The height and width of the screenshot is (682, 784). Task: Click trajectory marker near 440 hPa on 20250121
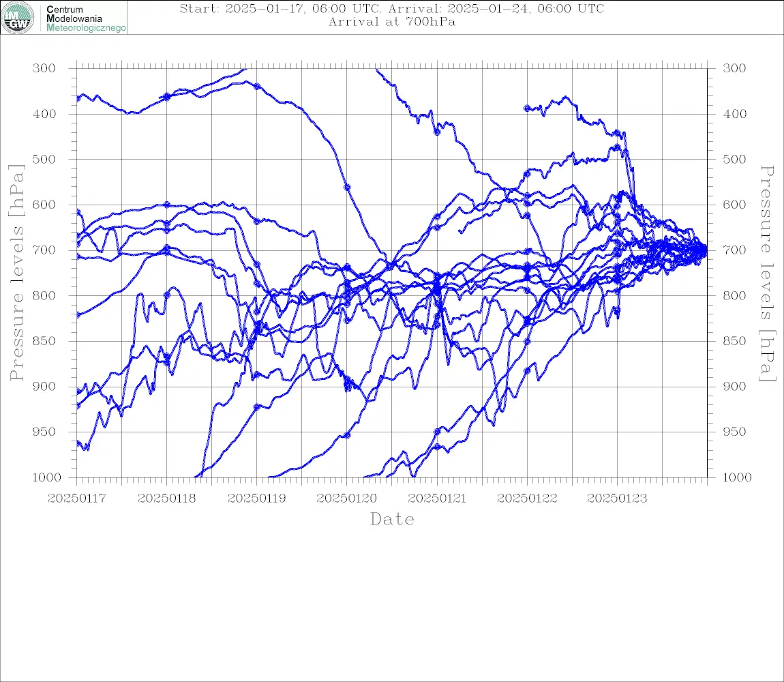tap(437, 132)
